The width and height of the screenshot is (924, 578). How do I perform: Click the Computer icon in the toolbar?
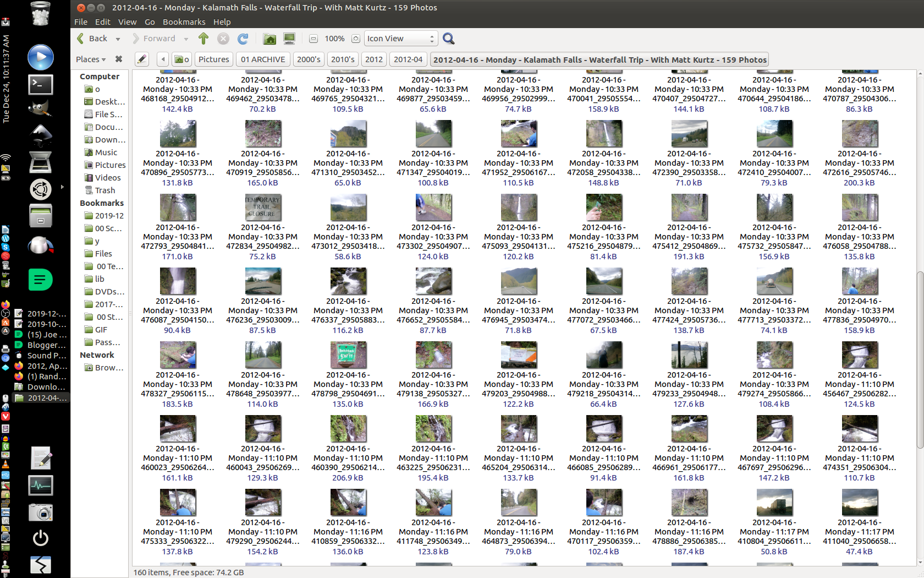[289, 39]
